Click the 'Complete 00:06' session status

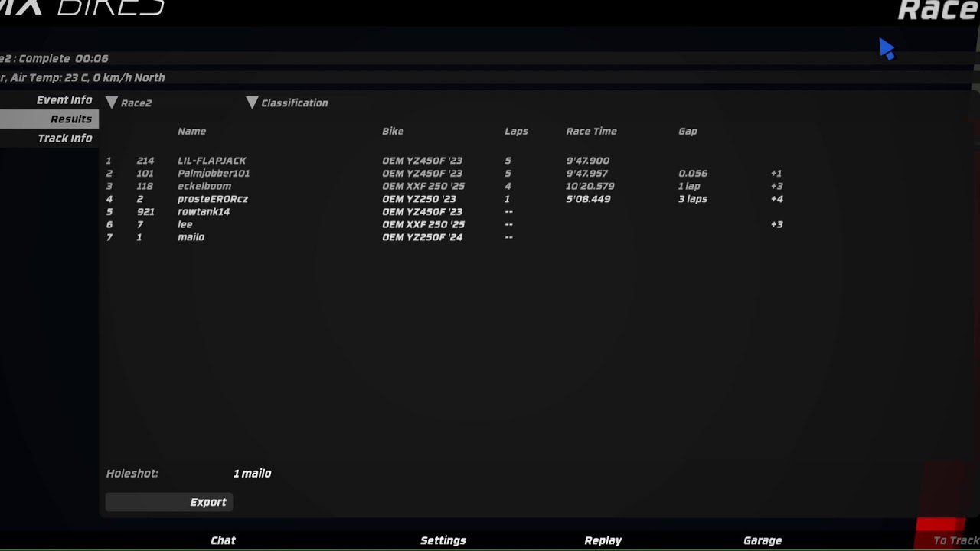[64, 59]
